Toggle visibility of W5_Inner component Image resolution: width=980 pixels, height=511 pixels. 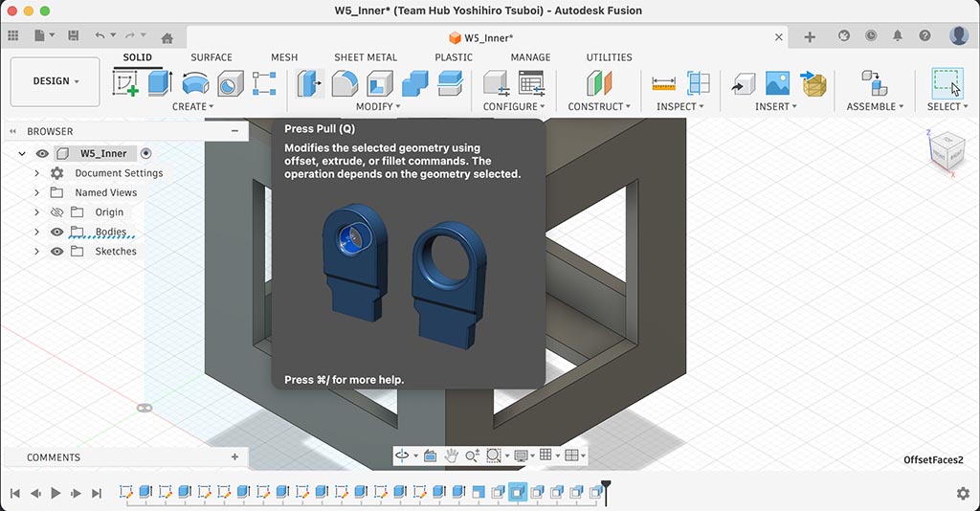(x=42, y=154)
